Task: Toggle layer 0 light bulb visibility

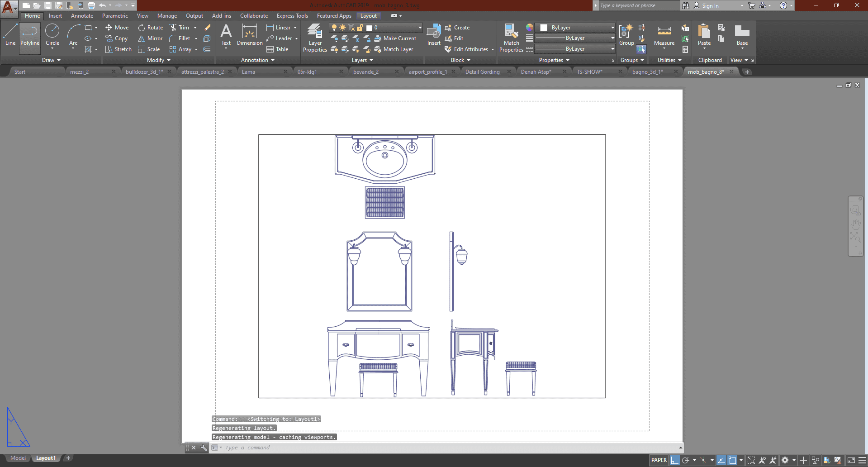Action: 334,28
